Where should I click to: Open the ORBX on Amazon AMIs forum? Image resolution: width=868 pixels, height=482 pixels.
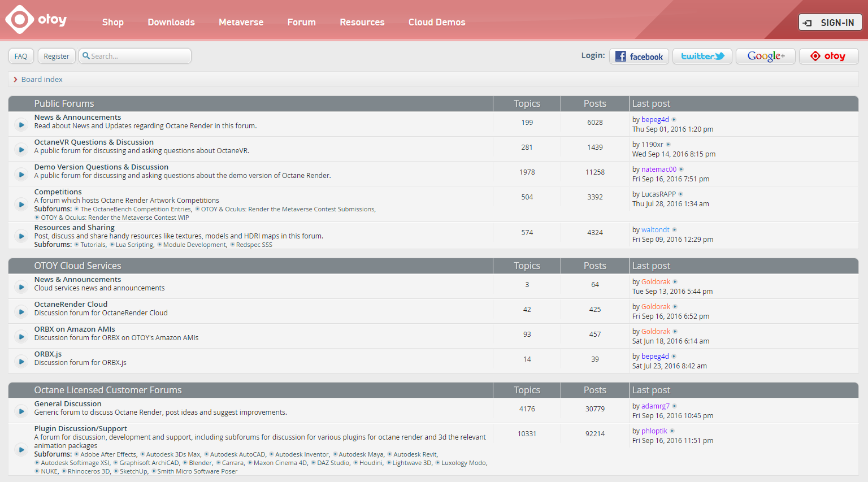pos(75,329)
